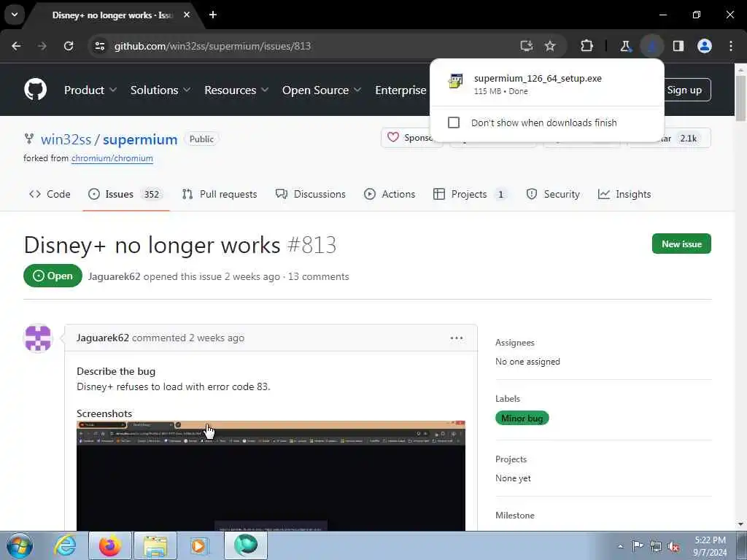The width and height of the screenshot is (747, 560).
Task: Check Don't show when downloads finish
Action: (454, 122)
